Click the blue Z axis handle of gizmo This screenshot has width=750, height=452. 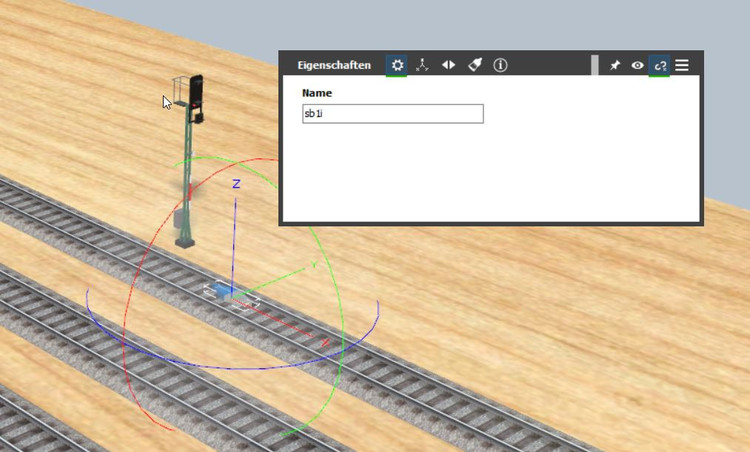pyautogui.click(x=236, y=184)
